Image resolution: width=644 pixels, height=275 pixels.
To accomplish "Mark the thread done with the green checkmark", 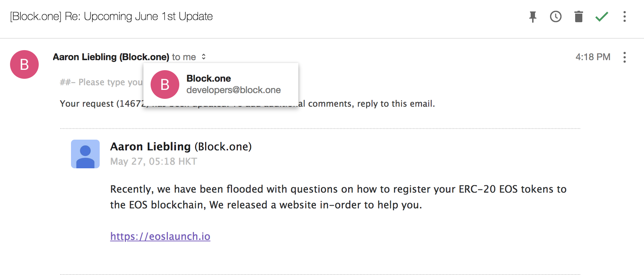I will pos(602,16).
